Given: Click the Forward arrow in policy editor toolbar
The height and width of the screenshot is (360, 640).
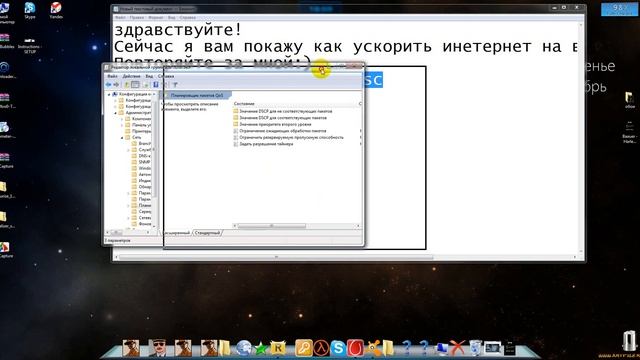Looking at the screenshot, I should click(x=116, y=84).
